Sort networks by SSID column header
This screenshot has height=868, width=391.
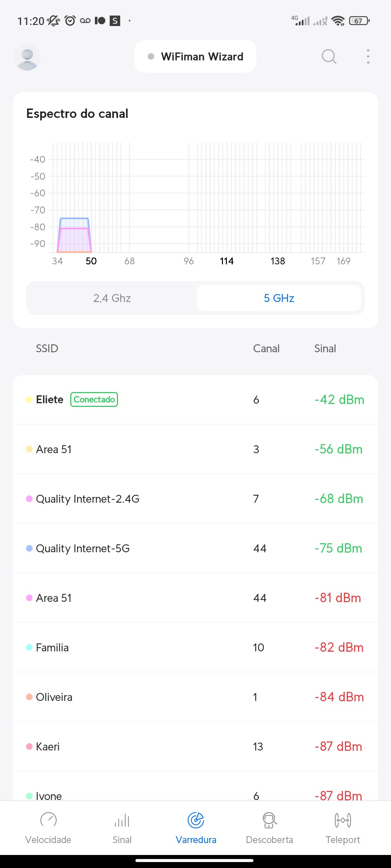pyautogui.click(x=47, y=349)
